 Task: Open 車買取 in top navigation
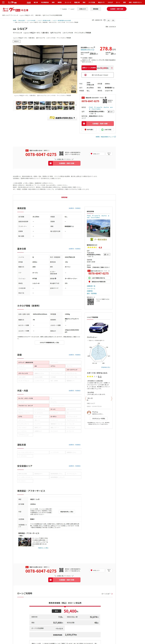(x=60, y=2)
